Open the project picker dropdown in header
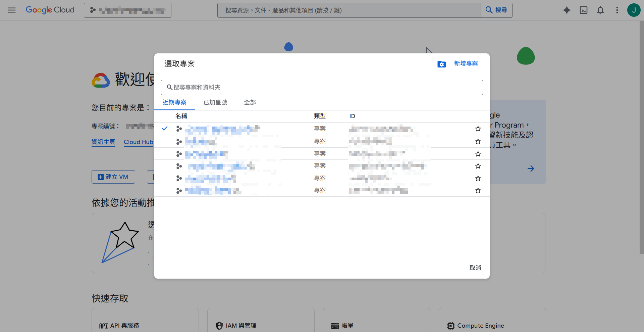This screenshot has height=332, width=644. [x=127, y=10]
